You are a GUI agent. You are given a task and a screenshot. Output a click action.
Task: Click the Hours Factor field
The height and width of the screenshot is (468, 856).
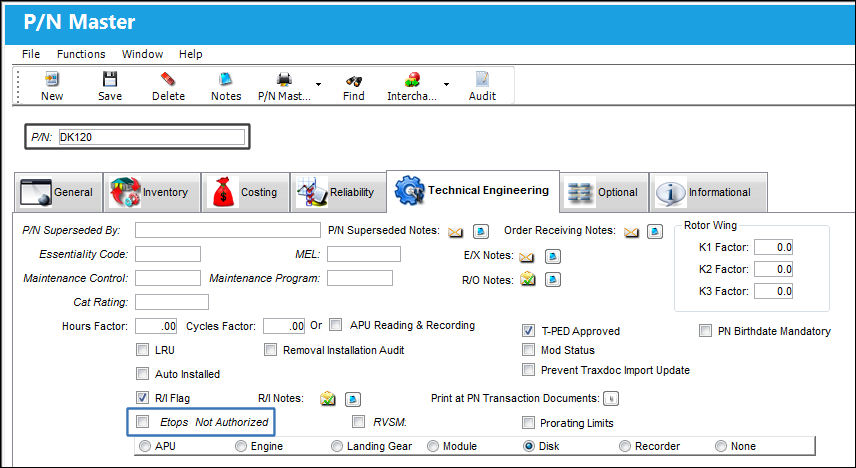tap(156, 326)
